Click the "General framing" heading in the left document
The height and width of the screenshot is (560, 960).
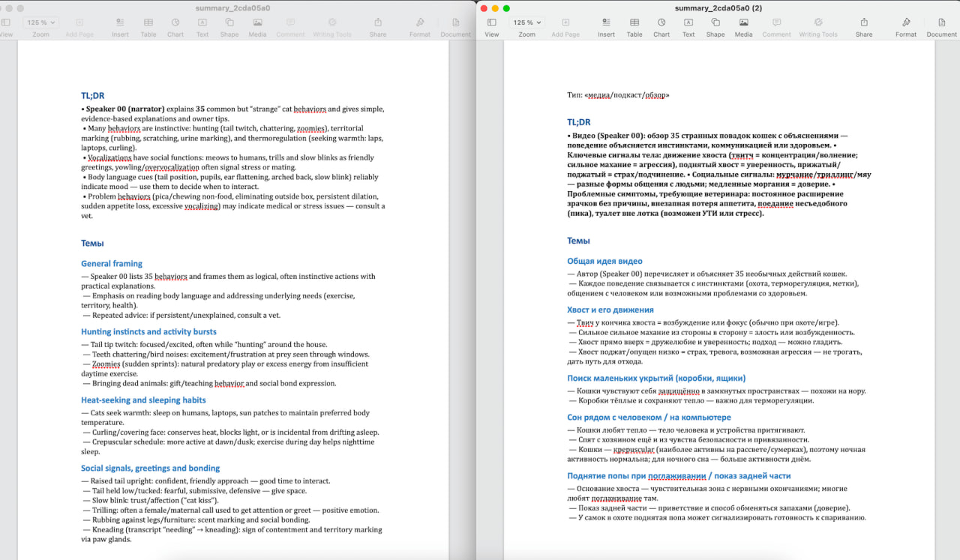[x=112, y=264]
